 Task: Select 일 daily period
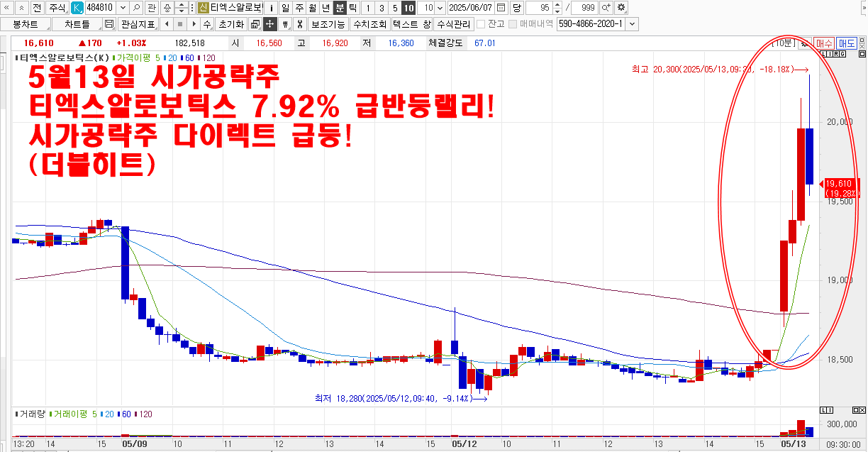[x=285, y=8]
